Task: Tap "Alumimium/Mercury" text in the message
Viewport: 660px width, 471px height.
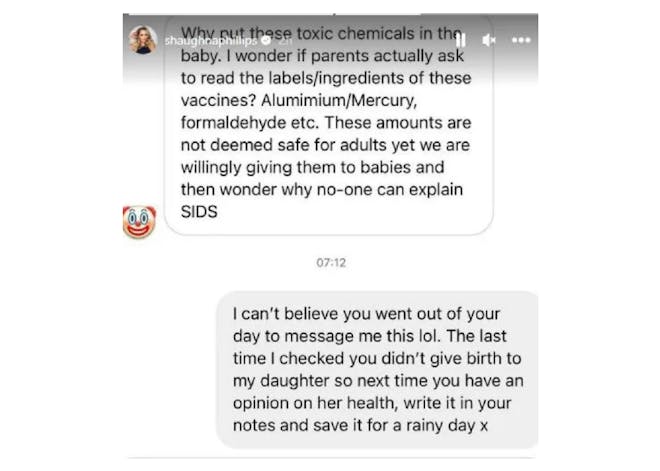Action: (339, 101)
